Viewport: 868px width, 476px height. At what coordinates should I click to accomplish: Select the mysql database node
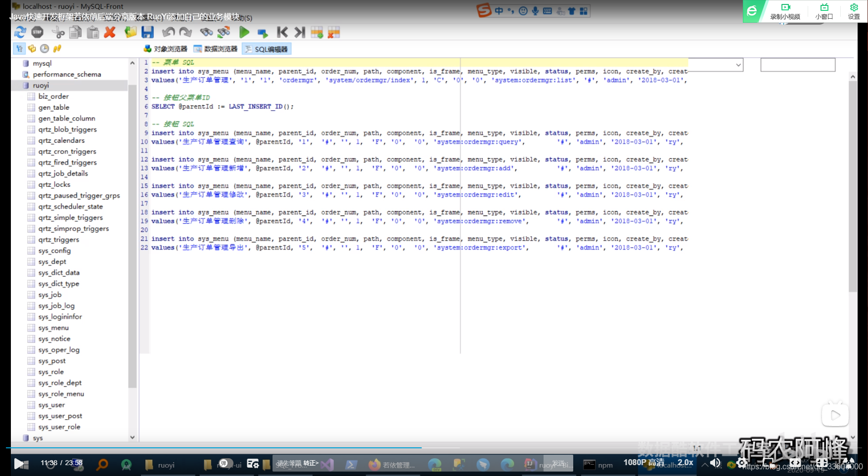pyautogui.click(x=42, y=63)
